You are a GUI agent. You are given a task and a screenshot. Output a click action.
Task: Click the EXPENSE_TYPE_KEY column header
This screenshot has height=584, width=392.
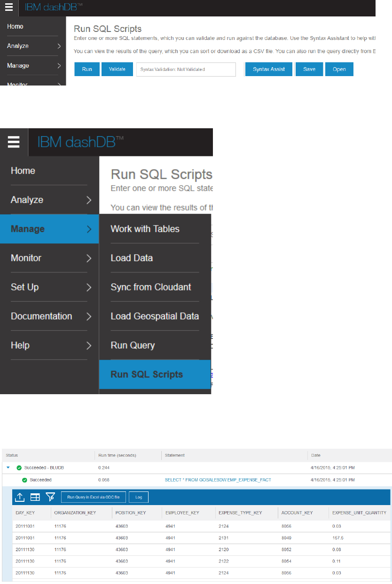240,513
